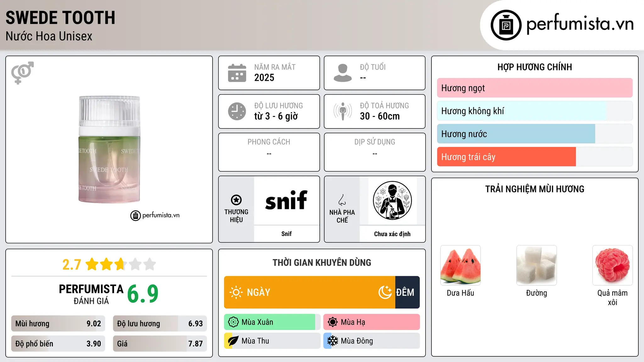
Task: Click the Ngày daytime usage bar
Action: click(309, 292)
